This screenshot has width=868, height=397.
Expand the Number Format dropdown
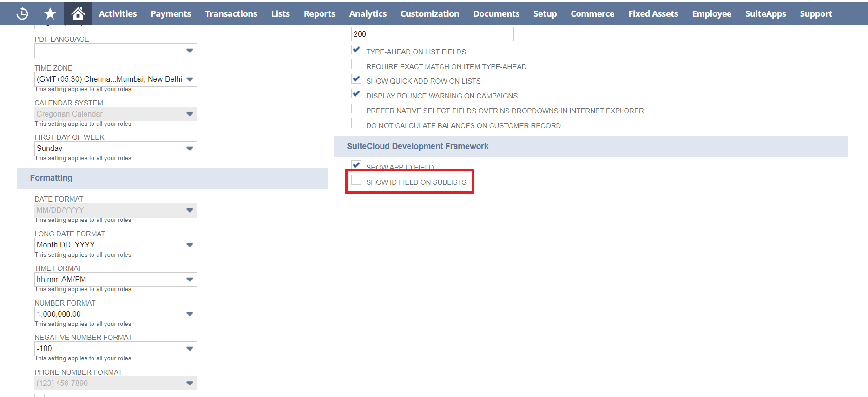[x=116, y=314]
